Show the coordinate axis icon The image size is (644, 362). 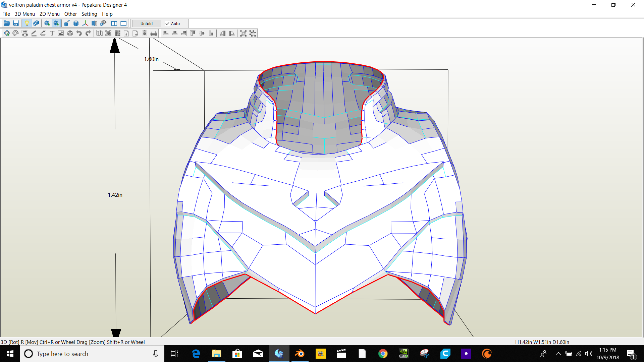[85, 23]
